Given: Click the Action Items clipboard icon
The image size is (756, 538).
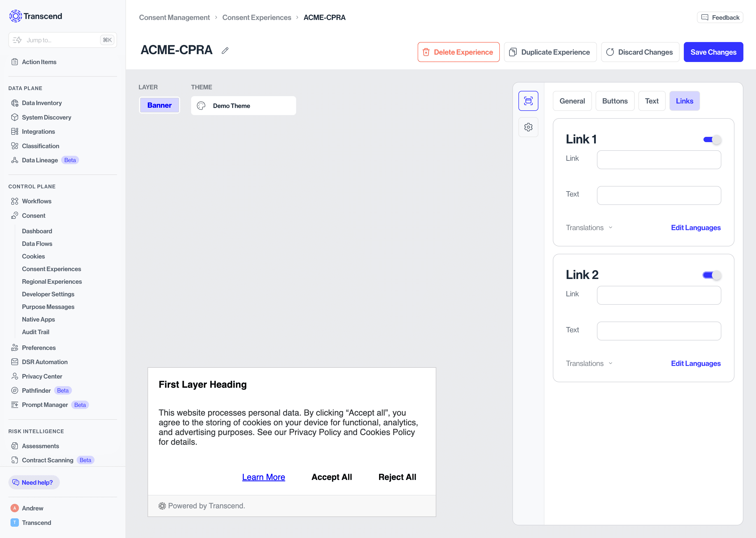Looking at the screenshot, I should coord(14,62).
